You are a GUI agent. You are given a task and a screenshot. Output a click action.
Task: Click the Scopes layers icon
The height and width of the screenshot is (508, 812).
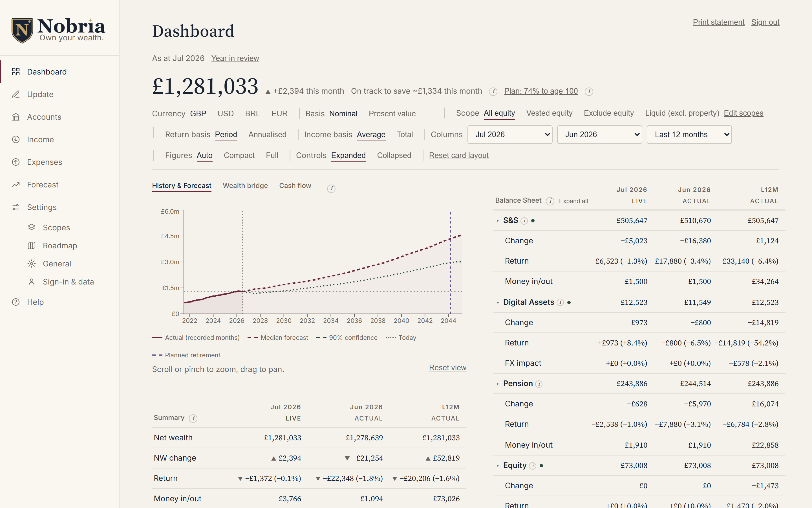point(32,227)
